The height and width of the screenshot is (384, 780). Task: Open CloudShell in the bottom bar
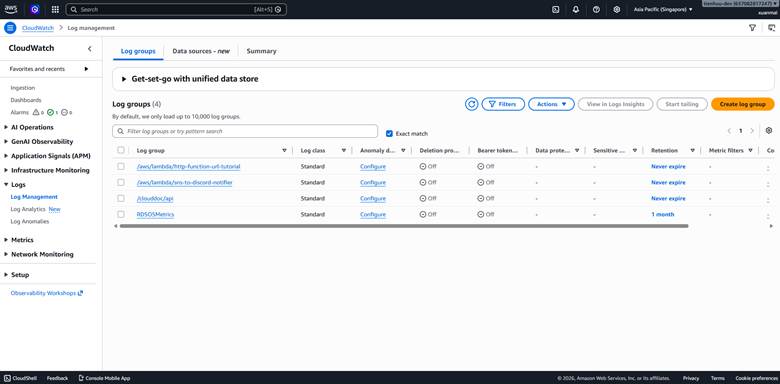pos(20,378)
